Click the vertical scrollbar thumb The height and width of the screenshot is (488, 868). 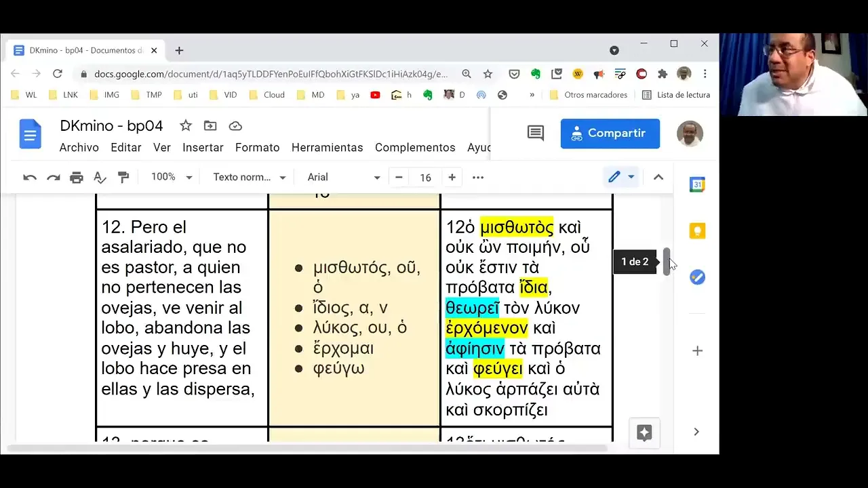(667, 260)
